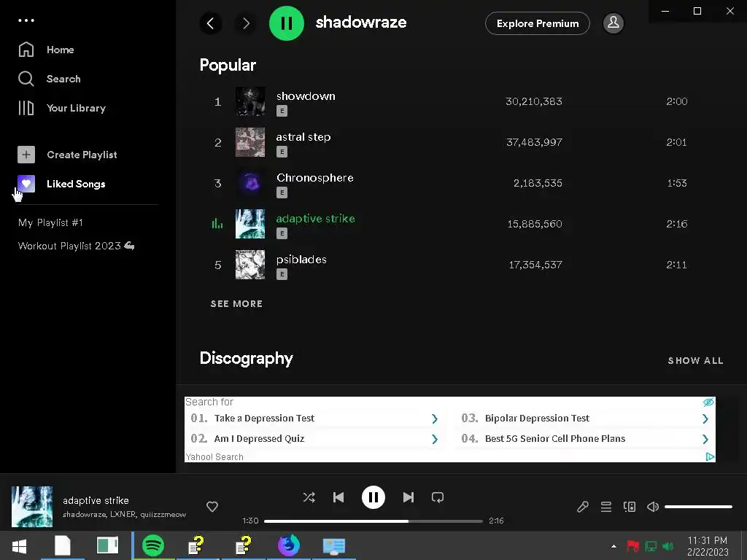Screen dimensions: 747x560
Task: Open Windows Start menu
Action: tap(19, 545)
